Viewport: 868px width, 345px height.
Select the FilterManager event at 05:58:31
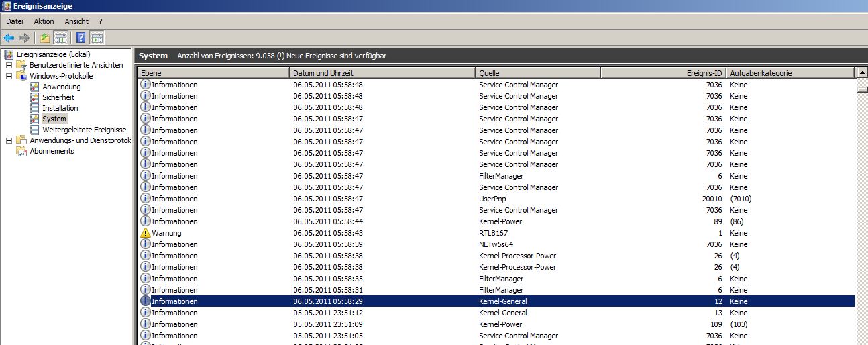(x=496, y=290)
